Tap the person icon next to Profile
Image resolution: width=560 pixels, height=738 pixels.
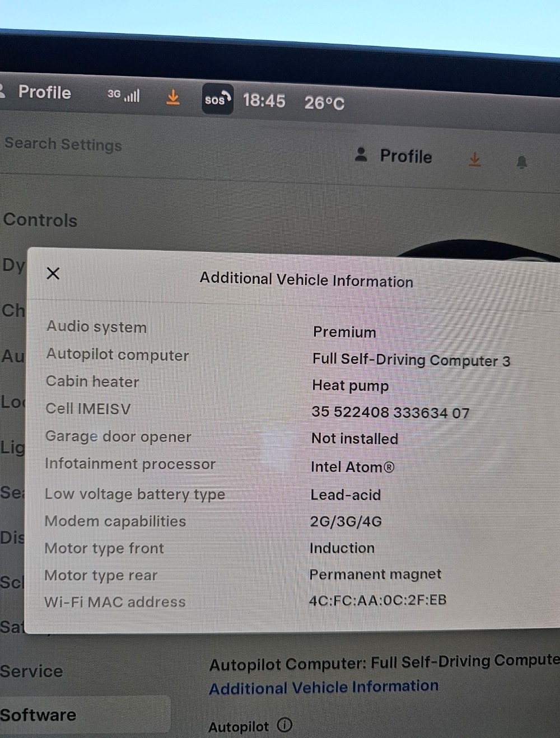tap(361, 155)
